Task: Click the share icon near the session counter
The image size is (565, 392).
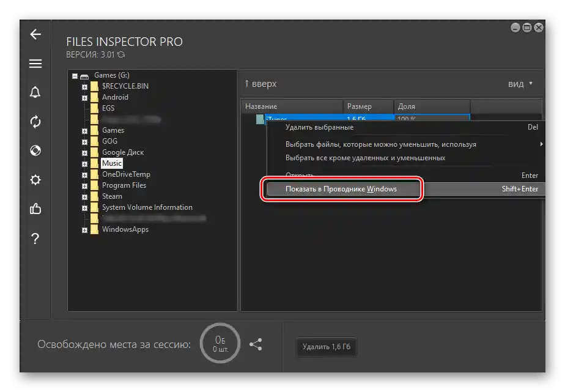Action: 256,344
